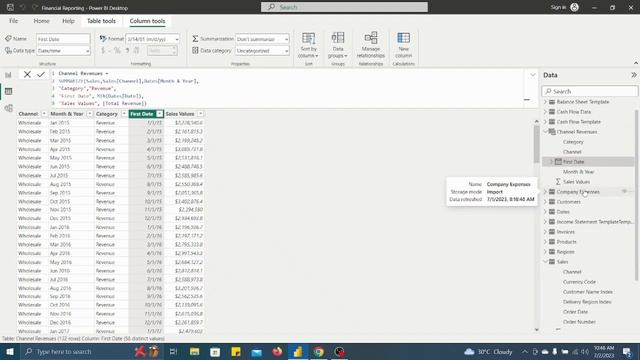Switch to Model view in left sidebar
640x360 pixels.
[8, 108]
